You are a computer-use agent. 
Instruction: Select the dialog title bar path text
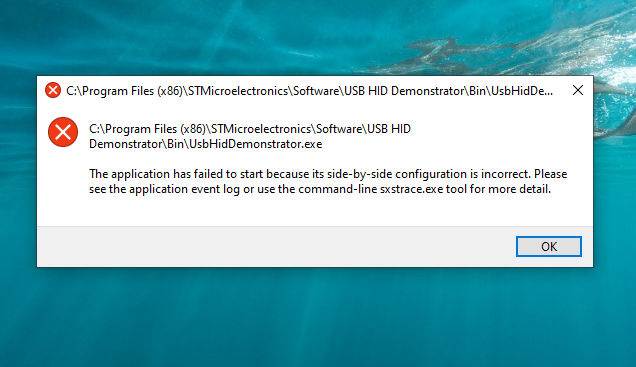coord(309,91)
